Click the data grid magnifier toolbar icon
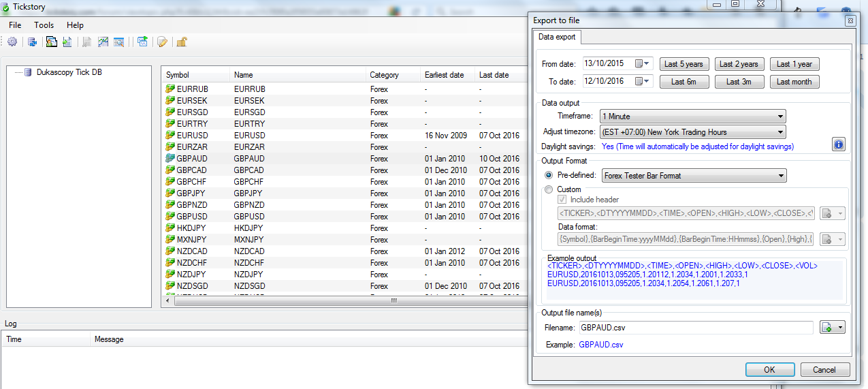Image resolution: width=868 pixels, height=389 pixels. click(x=119, y=42)
